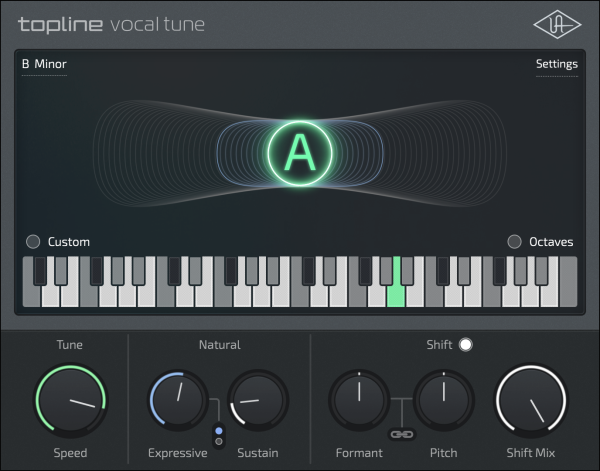
Task: Click the Sustain knob
Action: tap(258, 400)
